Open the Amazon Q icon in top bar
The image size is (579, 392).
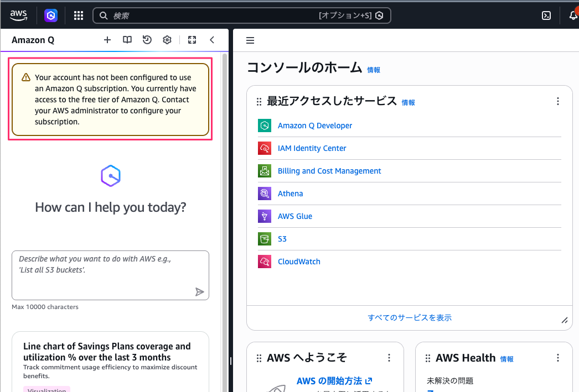pyautogui.click(x=51, y=15)
